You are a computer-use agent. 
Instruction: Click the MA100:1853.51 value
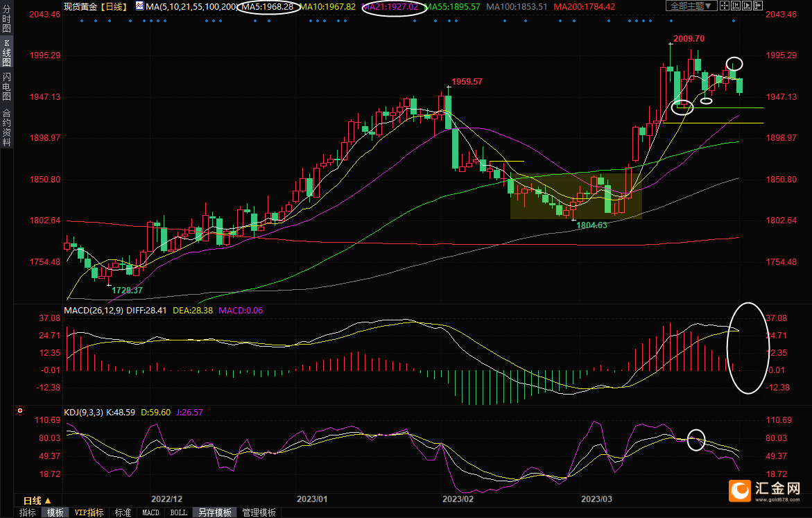click(x=517, y=7)
